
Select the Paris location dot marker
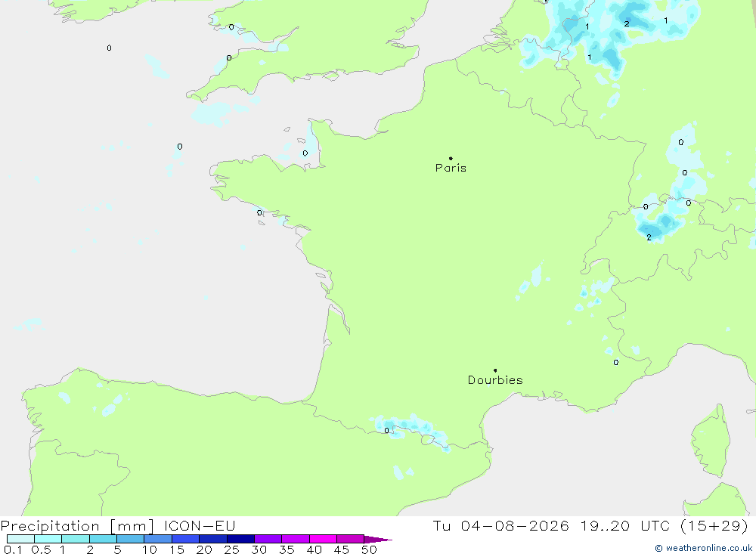click(451, 158)
